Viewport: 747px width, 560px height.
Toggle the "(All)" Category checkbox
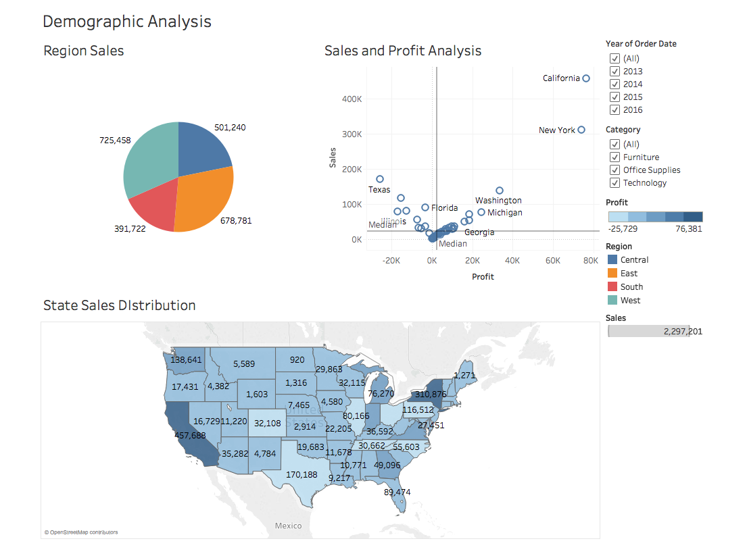tap(615, 144)
